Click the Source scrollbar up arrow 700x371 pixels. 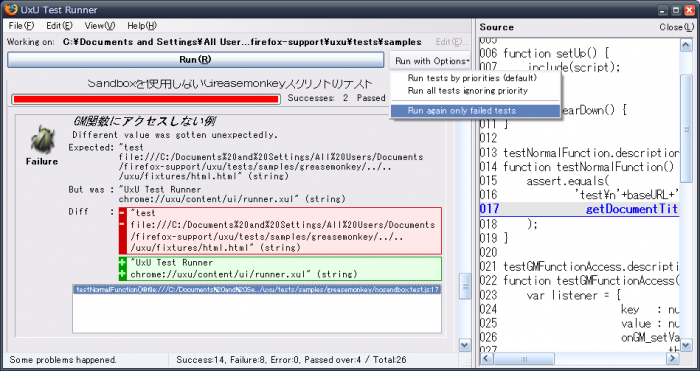click(686, 45)
